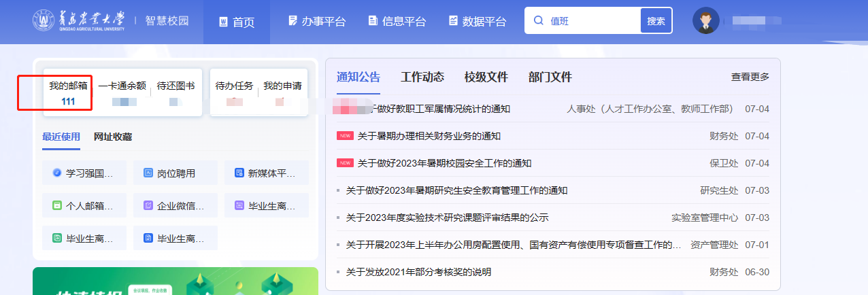868x295 pixels.
Task: Open 个人邮箱 green mail shortcut
Action: click(57, 205)
